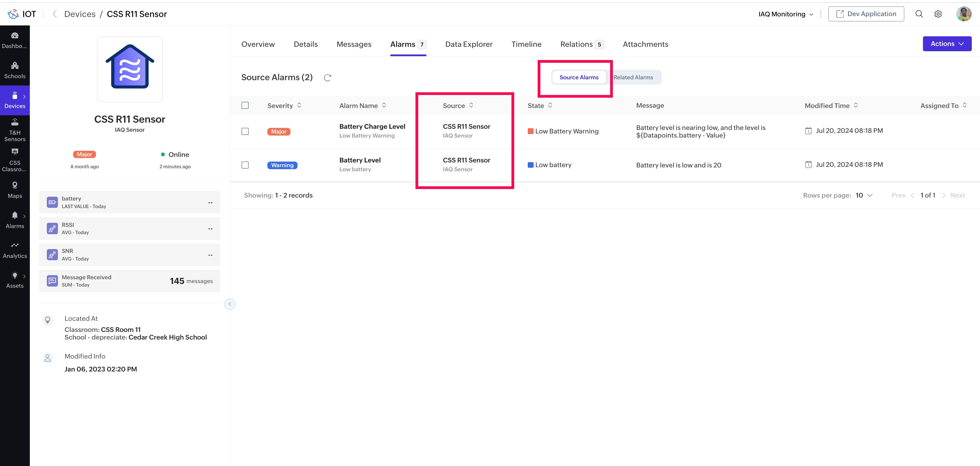Collapse the device info side panel
980x466 pixels.
tap(230, 304)
